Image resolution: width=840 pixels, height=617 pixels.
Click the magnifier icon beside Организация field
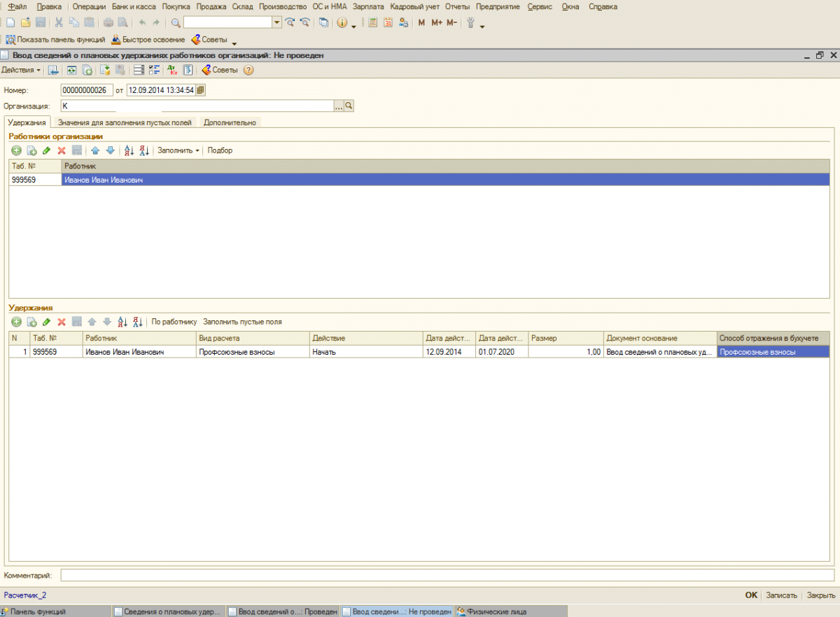click(349, 106)
